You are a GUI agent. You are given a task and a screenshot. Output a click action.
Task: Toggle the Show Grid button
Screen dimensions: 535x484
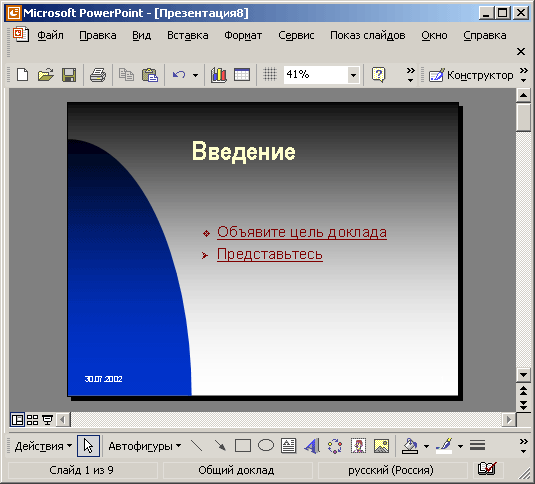(x=270, y=74)
